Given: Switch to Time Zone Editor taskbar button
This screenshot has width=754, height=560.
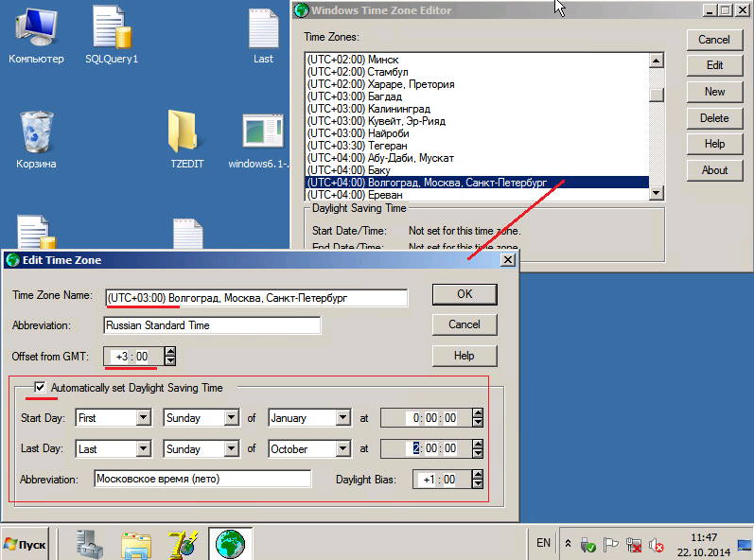Looking at the screenshot, I should pyautogui.click(x=230, y=544).
